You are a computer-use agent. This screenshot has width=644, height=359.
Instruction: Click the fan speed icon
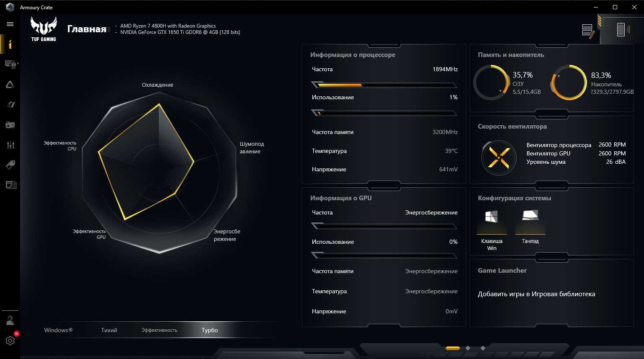click(499, 158)
